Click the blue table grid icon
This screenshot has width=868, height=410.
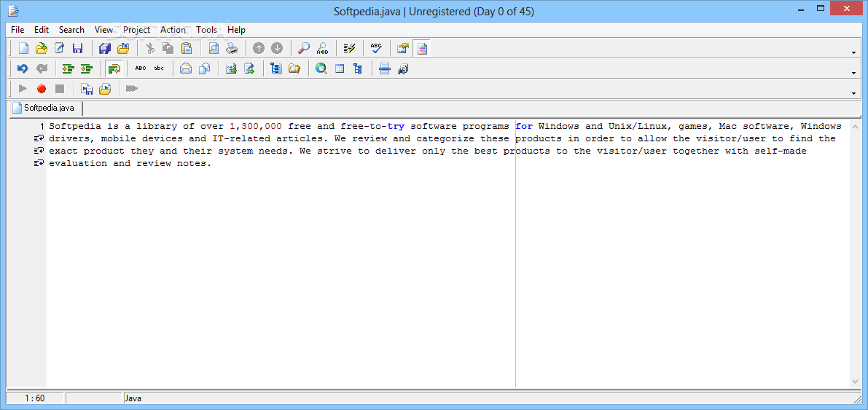pyautogui.click(x=340, y=68)
